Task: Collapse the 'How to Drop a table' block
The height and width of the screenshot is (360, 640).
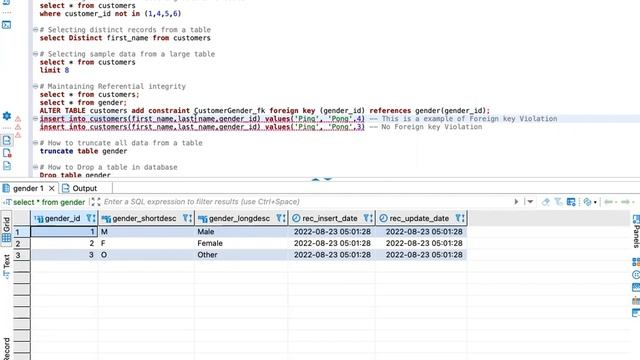Action: point(35,167)
